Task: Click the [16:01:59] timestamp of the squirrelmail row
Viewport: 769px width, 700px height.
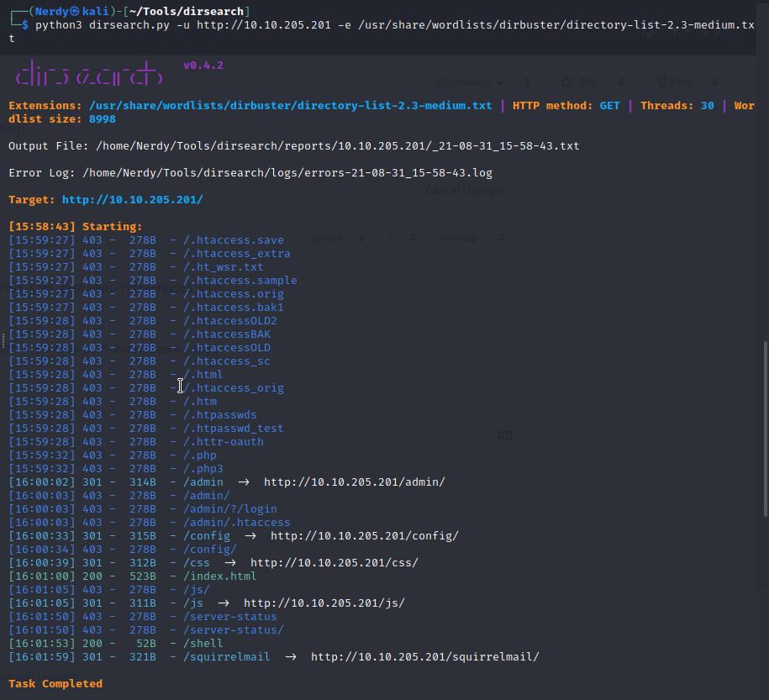Action: [42, 657]
